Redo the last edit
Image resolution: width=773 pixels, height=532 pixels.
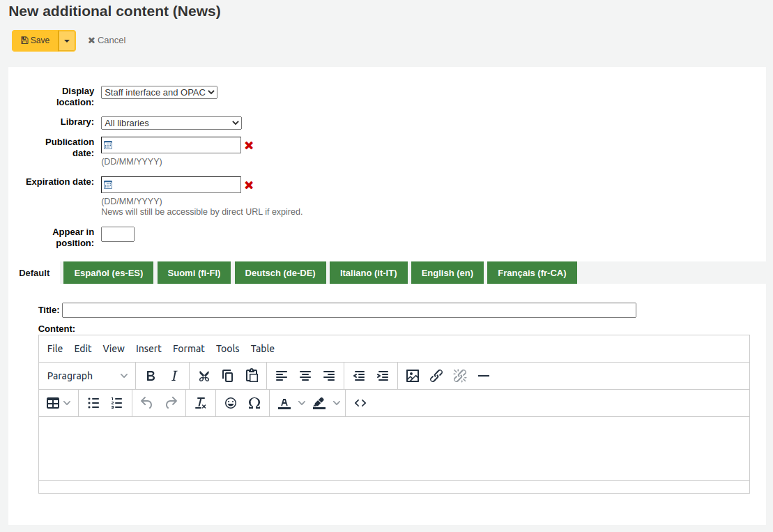click(x=171, y=403)
